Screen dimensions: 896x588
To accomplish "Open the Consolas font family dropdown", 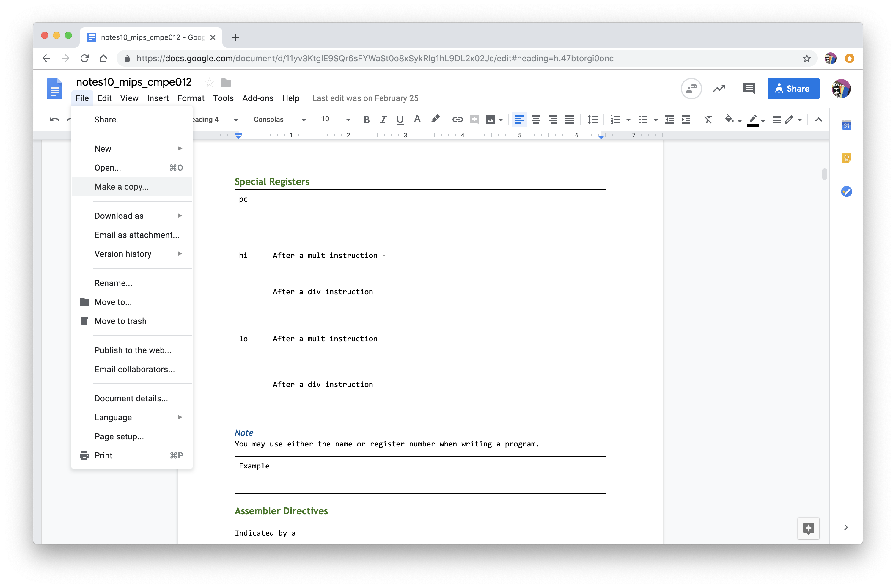I will (303, 120).
